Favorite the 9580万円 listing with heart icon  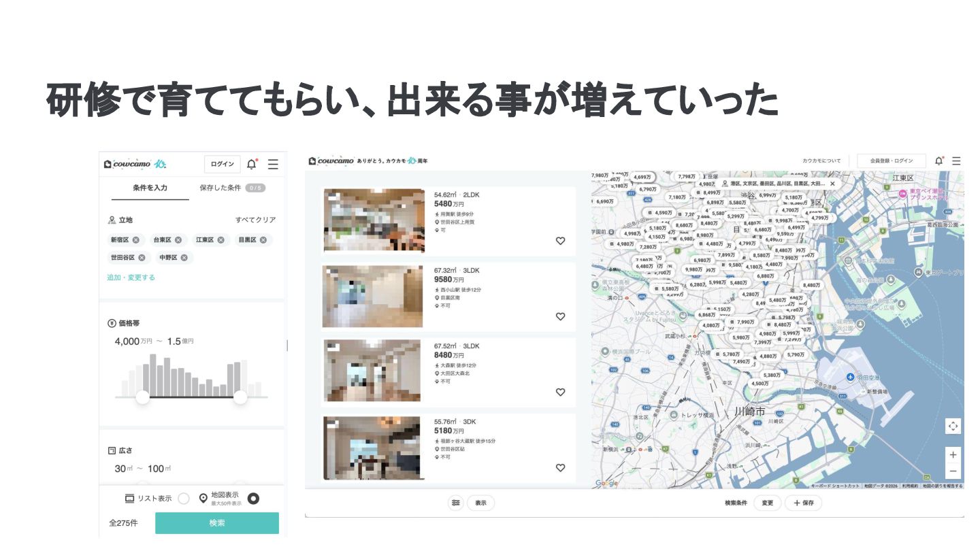pyautogui.click(x=560, y=316)
